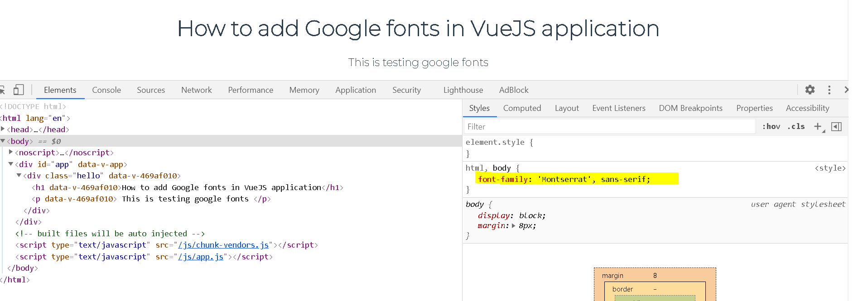Screen dimensions: 868x301
Task: Click the element.style rule selector
Action: (495, 142)
